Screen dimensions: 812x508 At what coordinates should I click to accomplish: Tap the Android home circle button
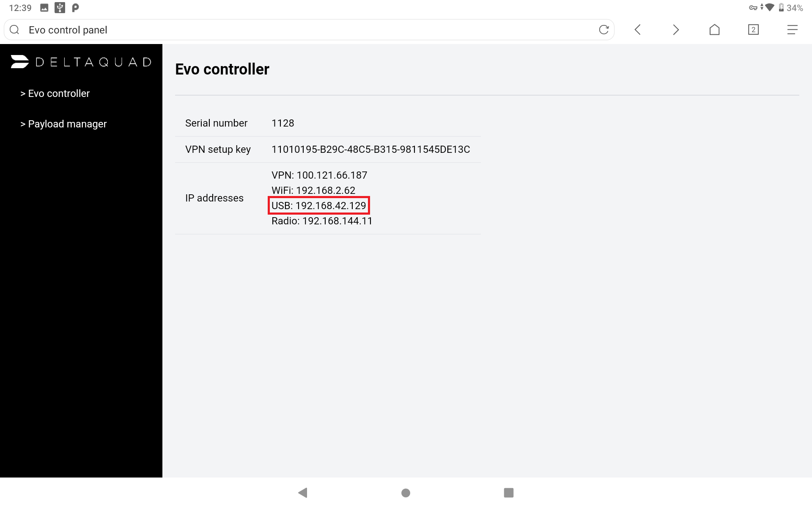[406, 493]
